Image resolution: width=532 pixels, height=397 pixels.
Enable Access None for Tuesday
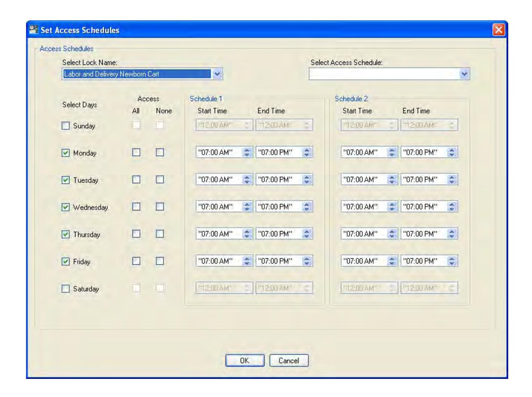(x=160, y=179)
